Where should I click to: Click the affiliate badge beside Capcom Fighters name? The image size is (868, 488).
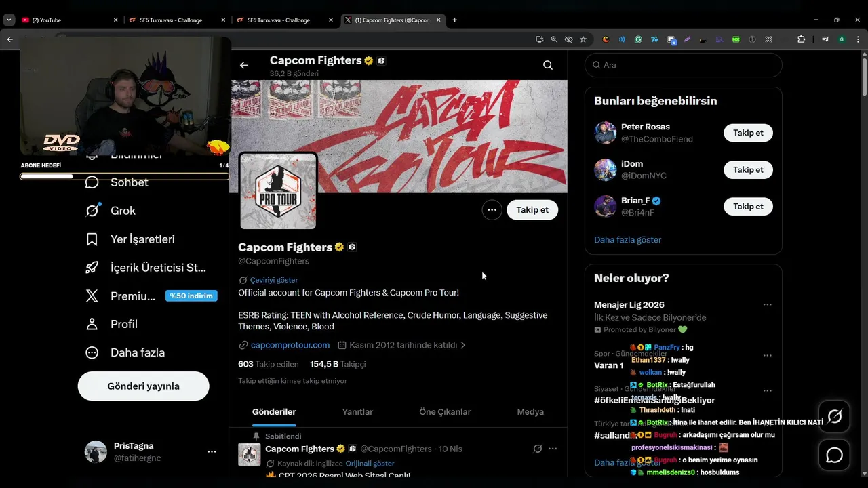[x=352, y=247]
